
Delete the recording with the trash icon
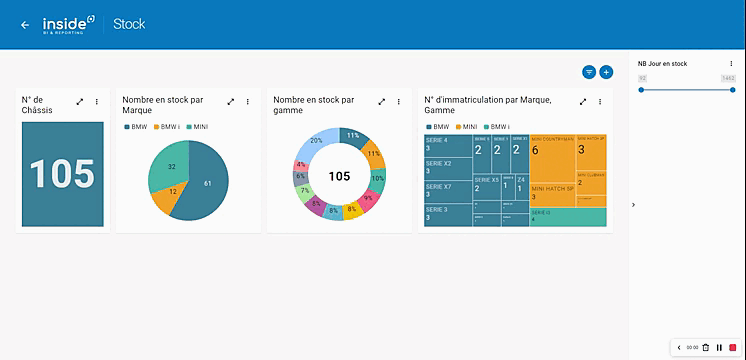(706, 348)
